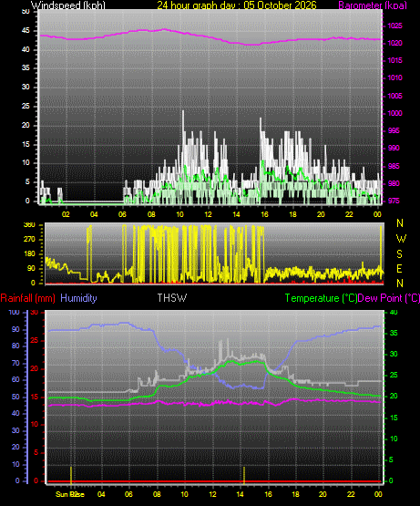Click the 100 label on humidity axis
The width and height of the screenshot is (420, 506).
[x=15, y=313]
